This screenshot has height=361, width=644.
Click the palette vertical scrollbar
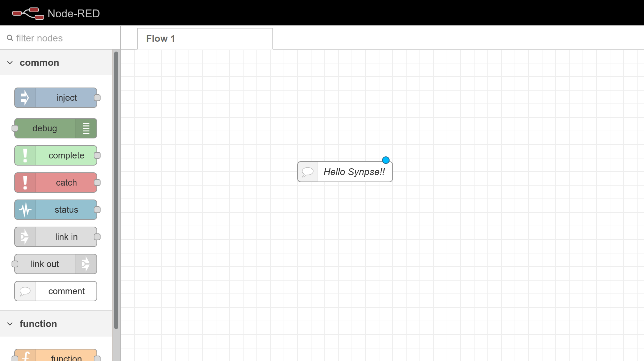coord(116,190)
